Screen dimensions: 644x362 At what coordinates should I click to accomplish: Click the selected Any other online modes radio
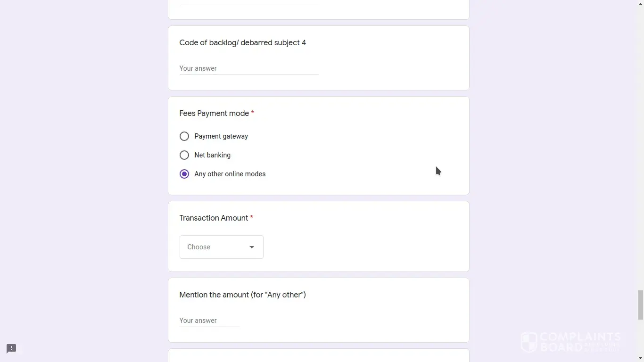(184, 174)
